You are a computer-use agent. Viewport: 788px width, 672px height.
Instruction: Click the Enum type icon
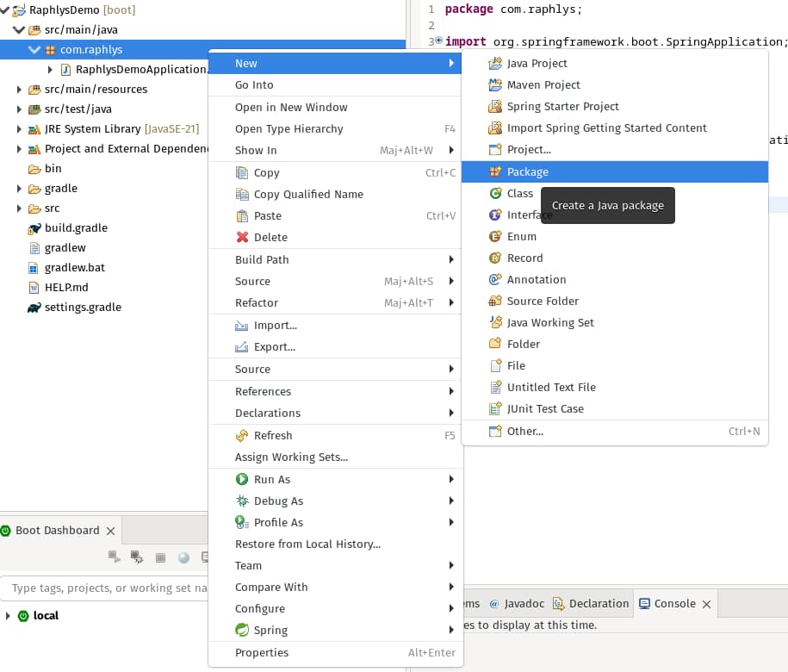(x=495, y=236)
